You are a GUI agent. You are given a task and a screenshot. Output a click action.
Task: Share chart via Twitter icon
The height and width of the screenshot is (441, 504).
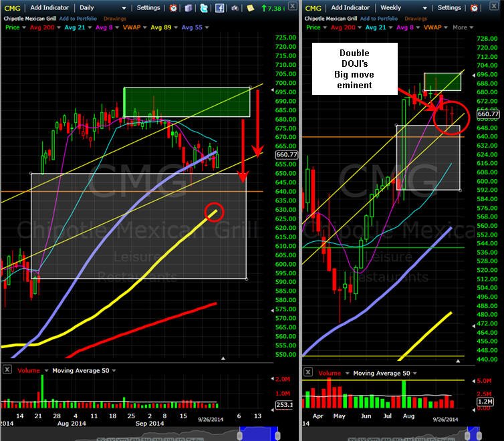point(204,8)
